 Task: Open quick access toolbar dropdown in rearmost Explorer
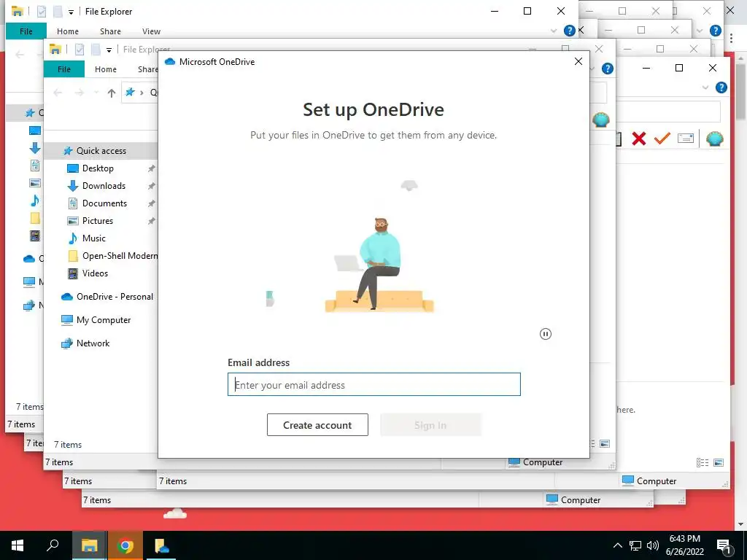(x=71, y=12)
